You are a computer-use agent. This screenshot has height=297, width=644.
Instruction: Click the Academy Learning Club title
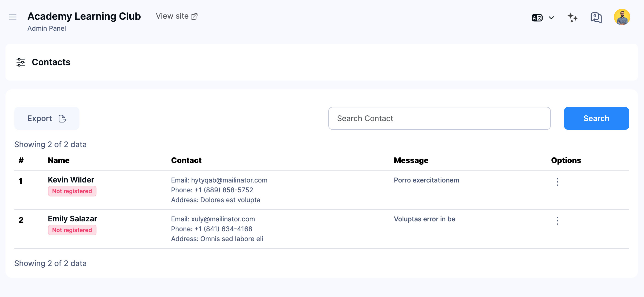click(x=84, y=16)
